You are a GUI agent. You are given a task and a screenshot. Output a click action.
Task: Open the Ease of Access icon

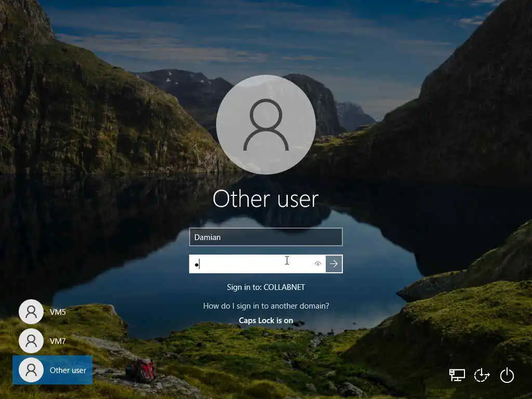tap(482, 375)
